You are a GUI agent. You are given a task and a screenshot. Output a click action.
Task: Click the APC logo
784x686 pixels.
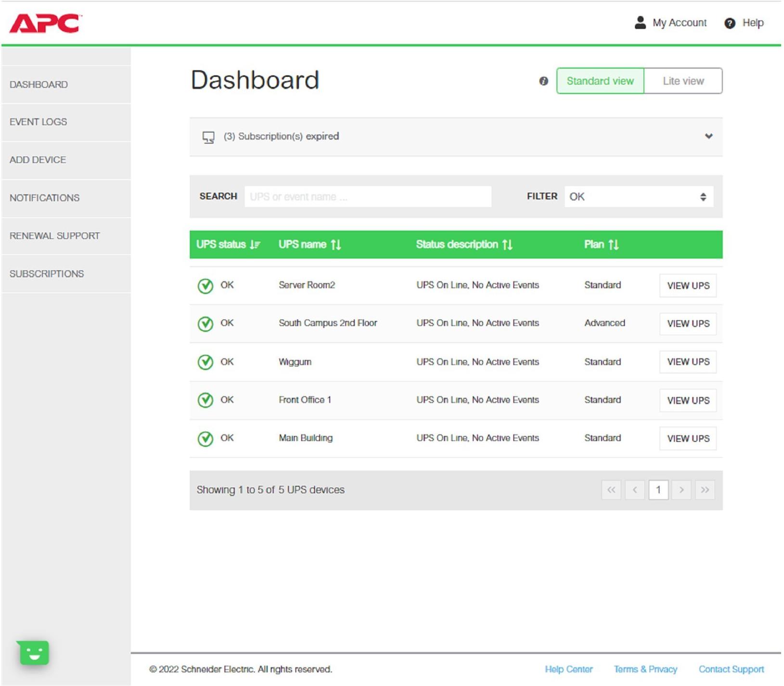click(45, 23)
